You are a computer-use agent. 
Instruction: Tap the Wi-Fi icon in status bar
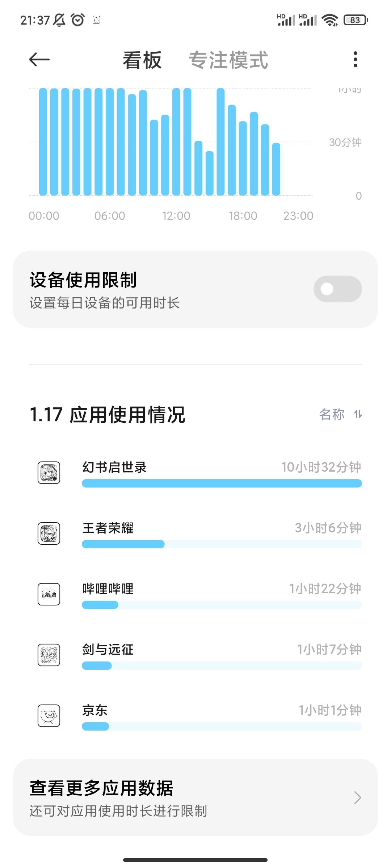[329, 20]
